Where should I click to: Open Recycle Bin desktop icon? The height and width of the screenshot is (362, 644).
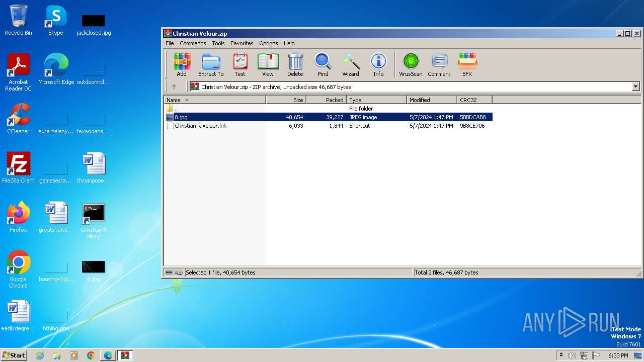click(18, 20)
